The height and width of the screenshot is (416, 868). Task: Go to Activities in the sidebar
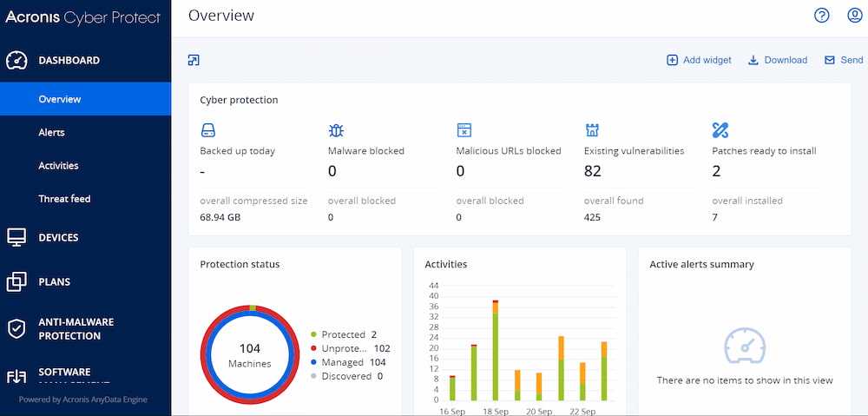pos(58,165)
